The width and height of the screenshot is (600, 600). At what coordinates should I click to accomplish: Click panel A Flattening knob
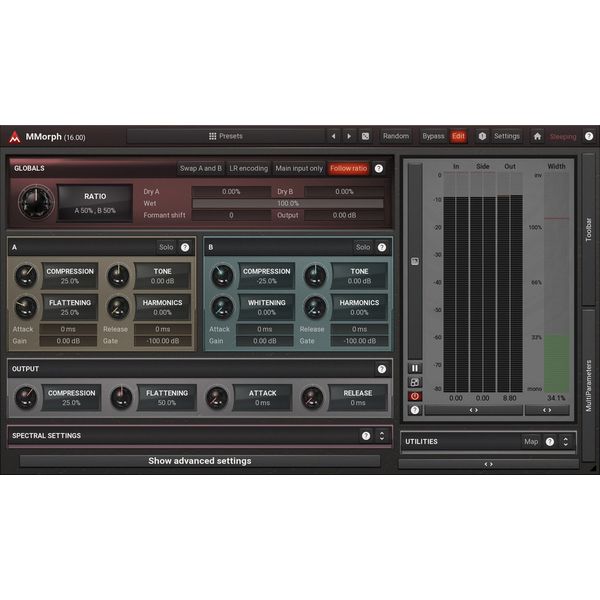26,307
